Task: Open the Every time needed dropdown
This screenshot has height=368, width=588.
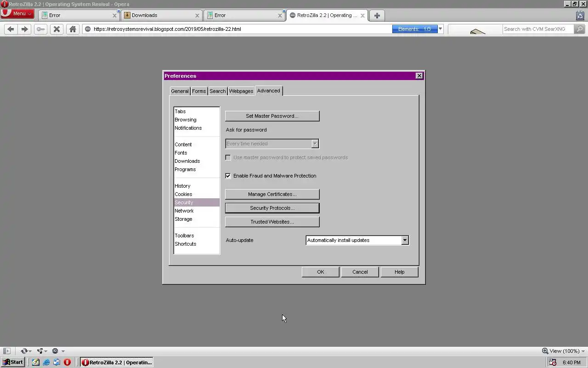Action: tap(272, 144)
